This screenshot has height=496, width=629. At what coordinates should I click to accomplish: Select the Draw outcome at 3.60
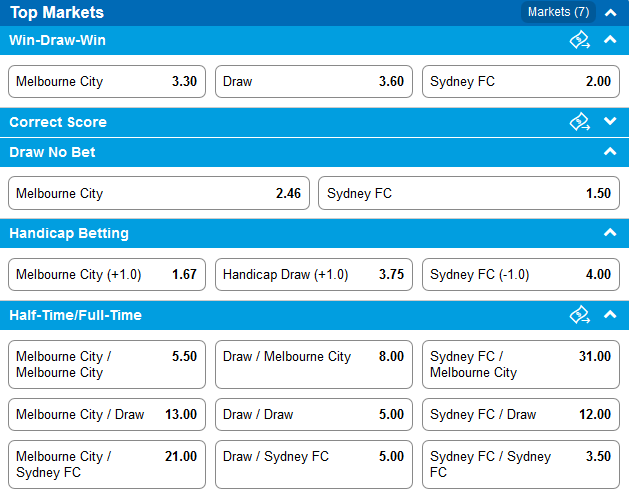(x=314, y=81)
